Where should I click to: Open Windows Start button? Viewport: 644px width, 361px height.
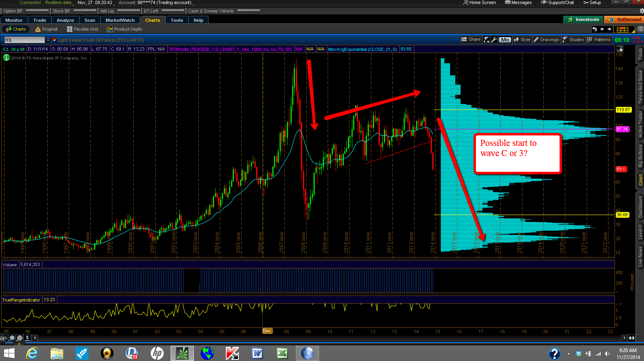point(9,353)
